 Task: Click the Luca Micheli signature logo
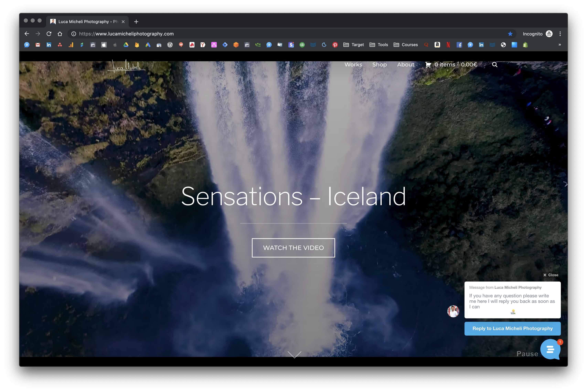point(126,66)
